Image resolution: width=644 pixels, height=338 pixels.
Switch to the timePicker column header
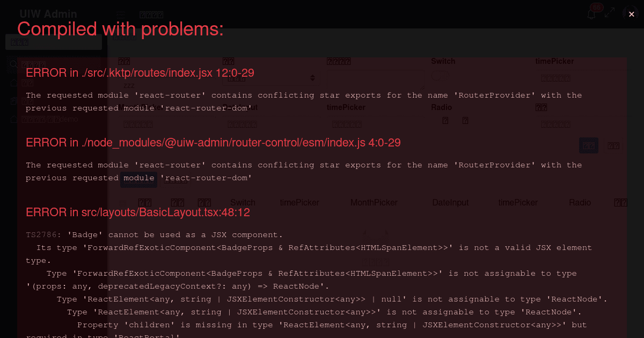point(299,202)
